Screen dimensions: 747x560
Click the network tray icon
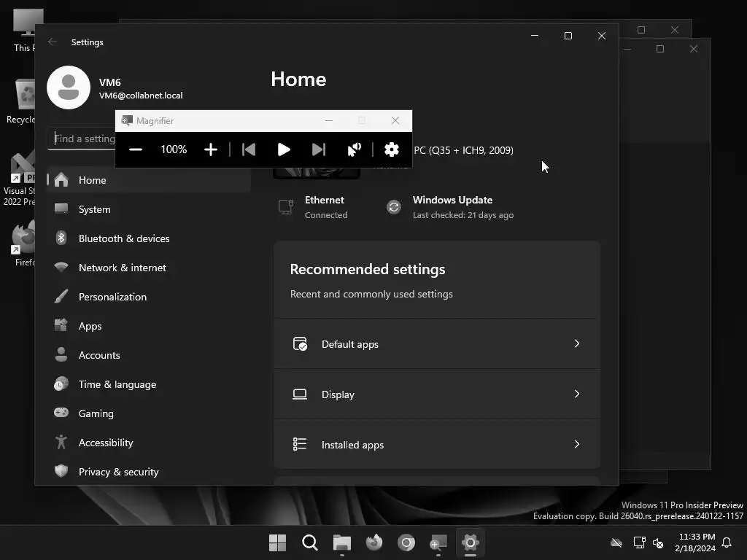[639, 542]
